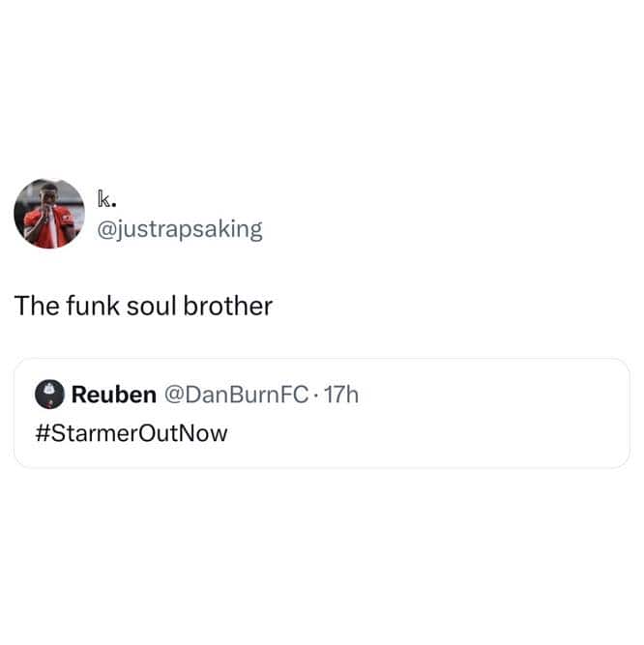Select the display name "k."
This screenshot has height=645, width=644.
tap(107, 199)
